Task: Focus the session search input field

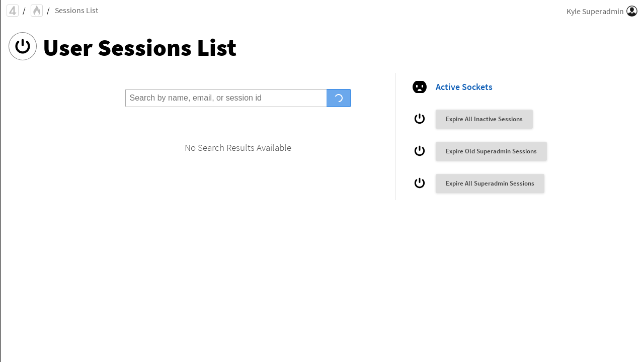Action: point(226,98)
